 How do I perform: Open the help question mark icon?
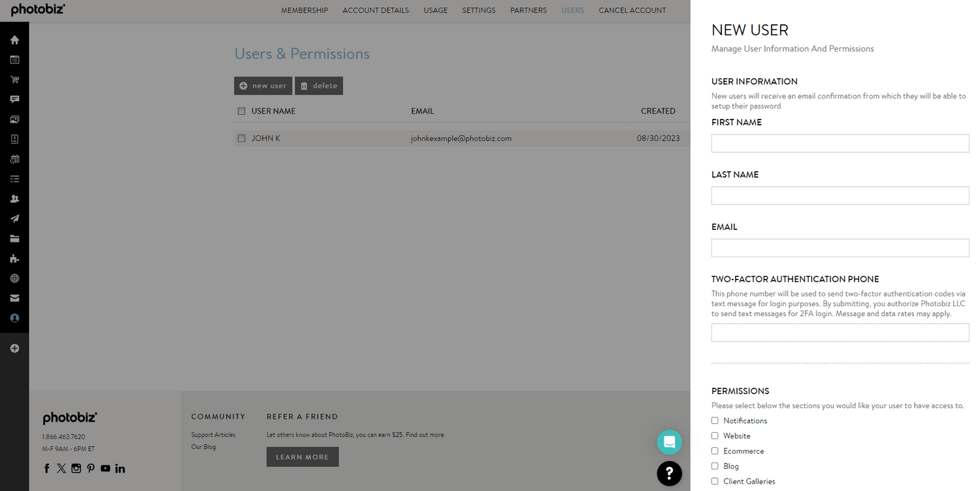[669, 473]
